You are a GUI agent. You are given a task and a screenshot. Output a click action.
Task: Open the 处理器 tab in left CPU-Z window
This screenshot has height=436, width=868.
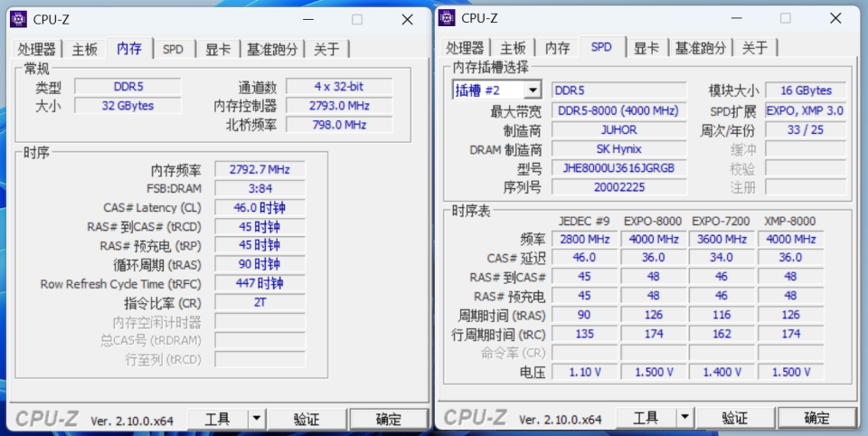[x=36, y=49]
